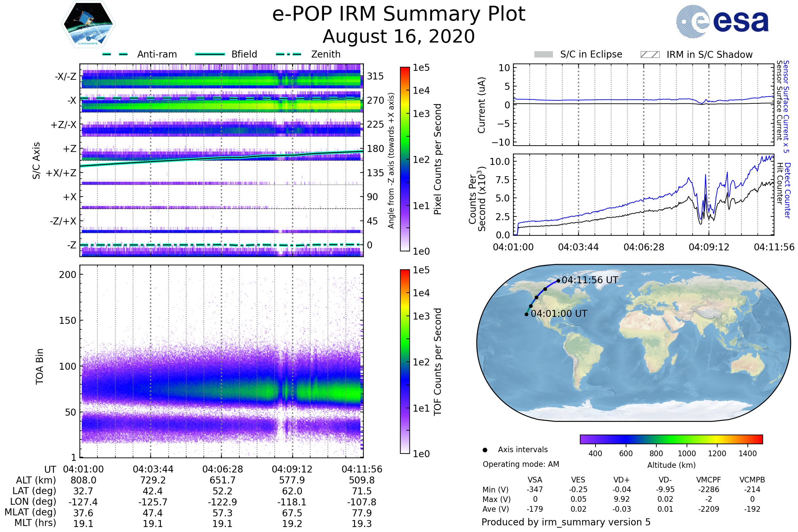Image resolution: width=798 pixels, height=532 pixels.
Task: Click the Bfield solid legend line
Action: pos(210,54)
